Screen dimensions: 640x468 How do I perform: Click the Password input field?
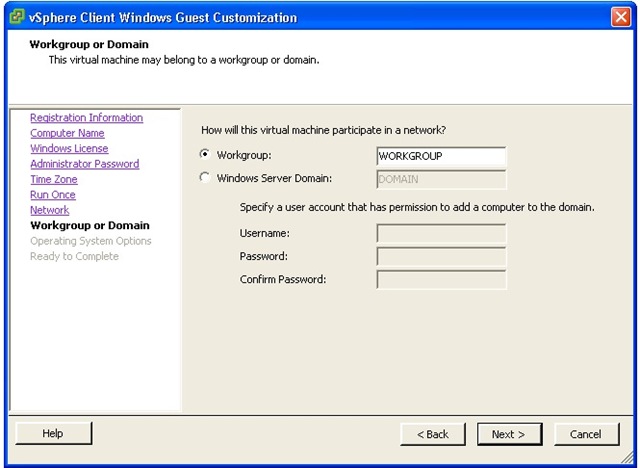pos(441,256)
